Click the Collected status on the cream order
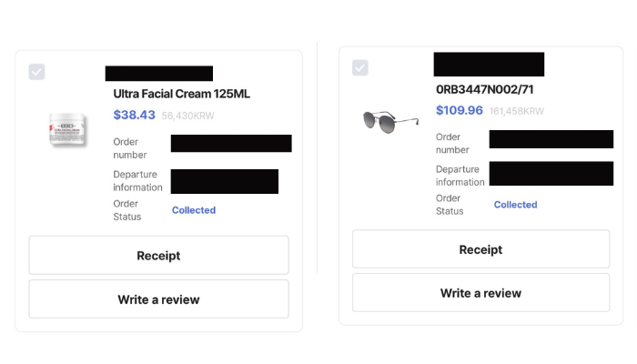Screen dimensions: 637x364 pos(194,210)
